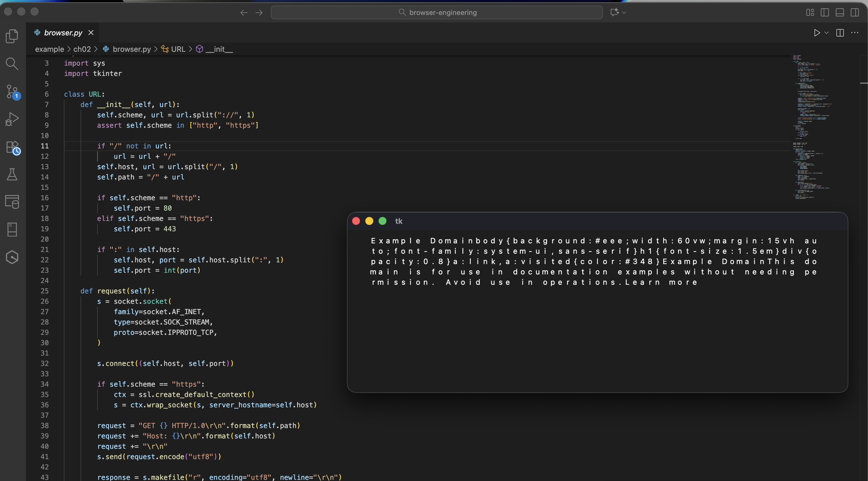The height and width of the screenshot is (481, 868).
Task: Toggle the bottom Panel visibility
Action: 840,12
